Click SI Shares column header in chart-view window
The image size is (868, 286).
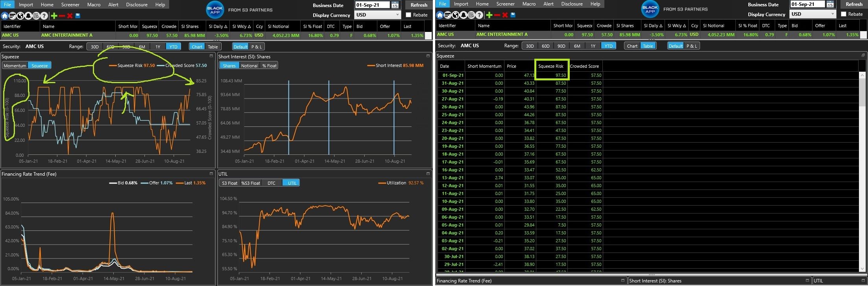coord(192,26)
